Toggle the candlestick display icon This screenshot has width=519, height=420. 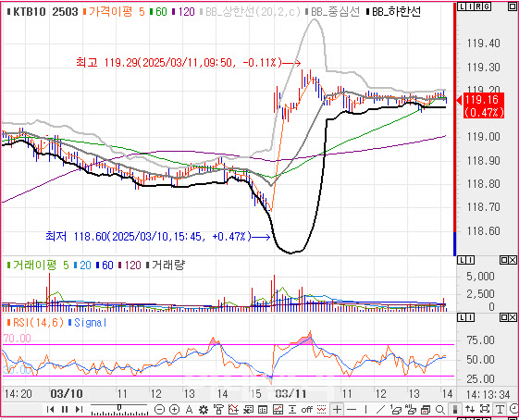click(455, 410)
